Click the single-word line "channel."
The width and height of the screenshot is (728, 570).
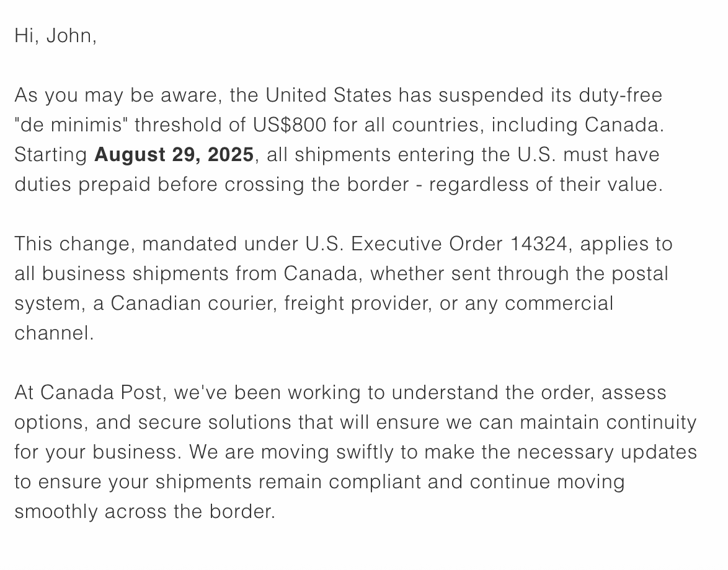55,333
